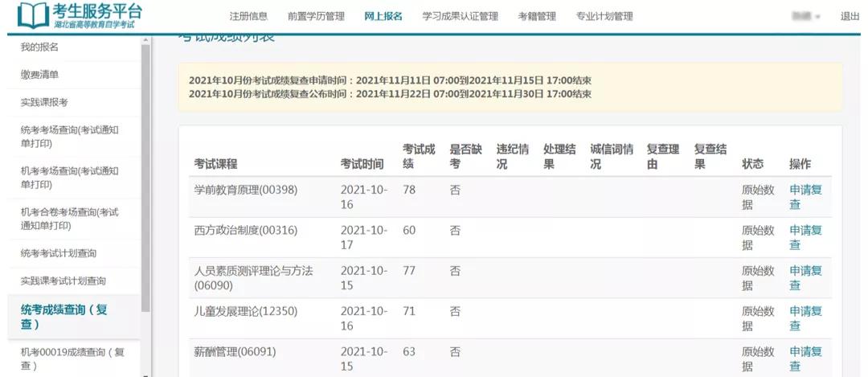Click the score 60 cell

point(409,230)
